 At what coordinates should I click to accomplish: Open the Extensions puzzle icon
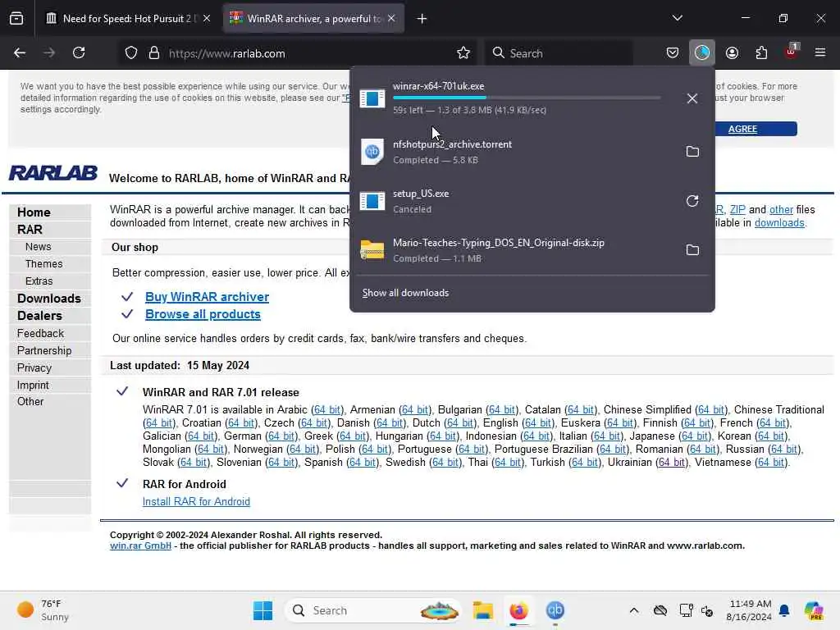coord(761,53)
